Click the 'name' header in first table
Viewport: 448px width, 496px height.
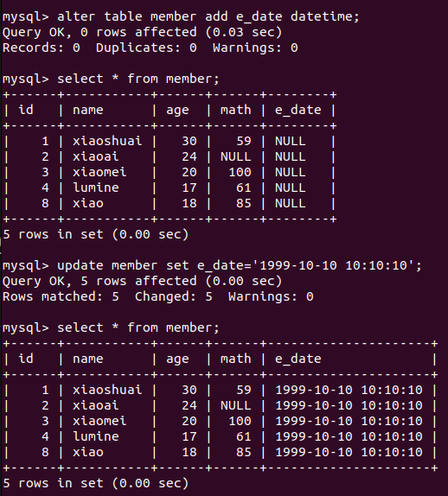click(87, 110)
